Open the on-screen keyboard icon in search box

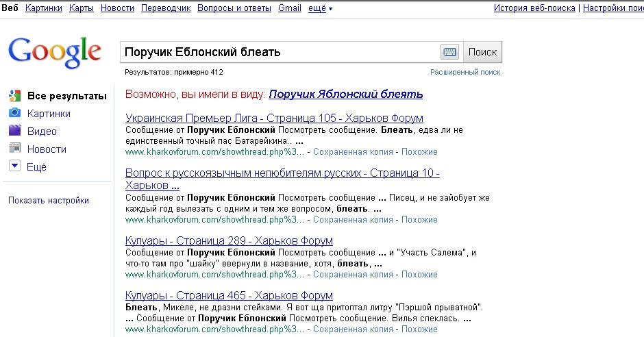449,52
